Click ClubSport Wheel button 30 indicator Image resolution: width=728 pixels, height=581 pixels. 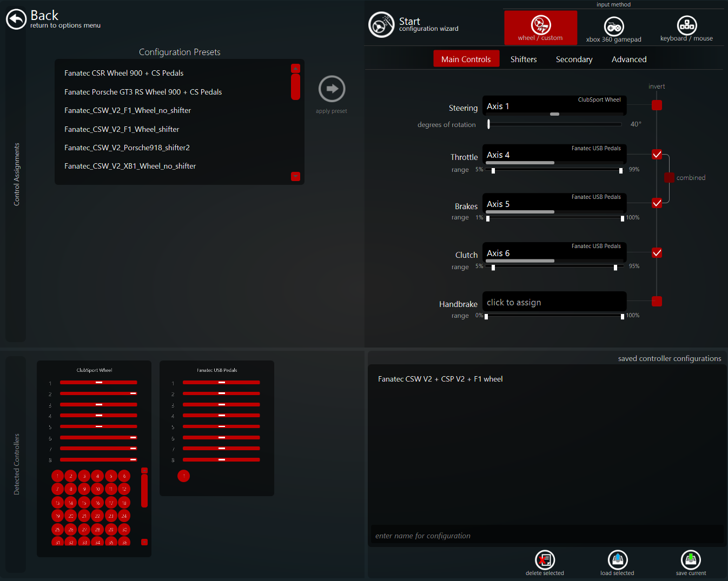click(124, 530)
